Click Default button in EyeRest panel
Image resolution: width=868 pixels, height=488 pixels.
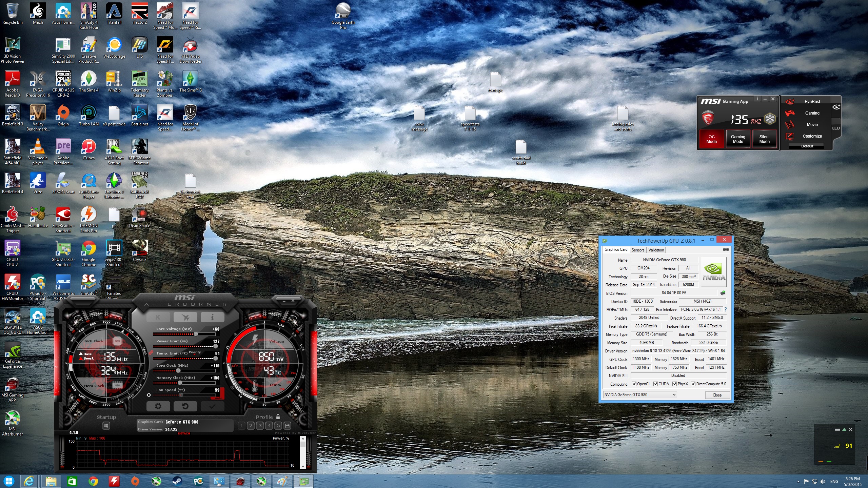[x=807, y=146]
